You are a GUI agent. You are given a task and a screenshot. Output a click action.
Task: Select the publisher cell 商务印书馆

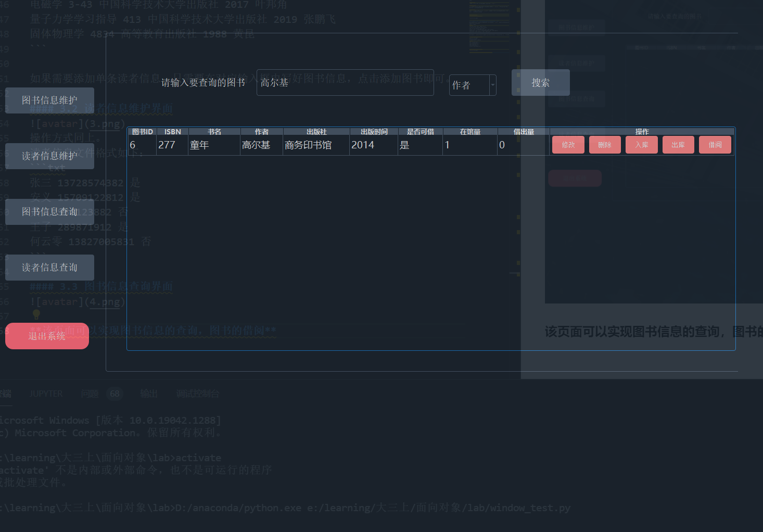[316, 145]
